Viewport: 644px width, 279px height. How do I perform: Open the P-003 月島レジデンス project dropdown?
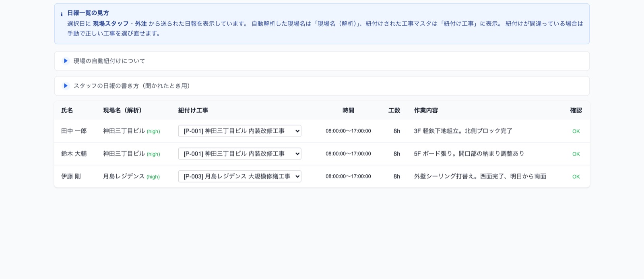click(x=239, y=176)
